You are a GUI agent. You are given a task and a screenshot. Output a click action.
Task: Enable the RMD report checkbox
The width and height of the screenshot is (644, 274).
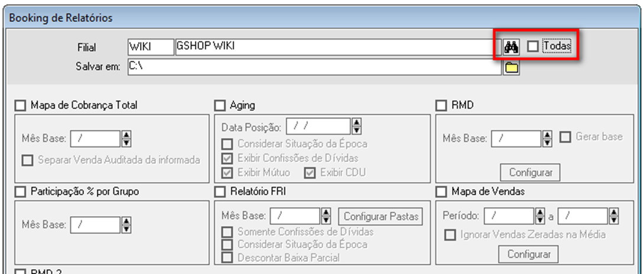(x=441, y=106)
